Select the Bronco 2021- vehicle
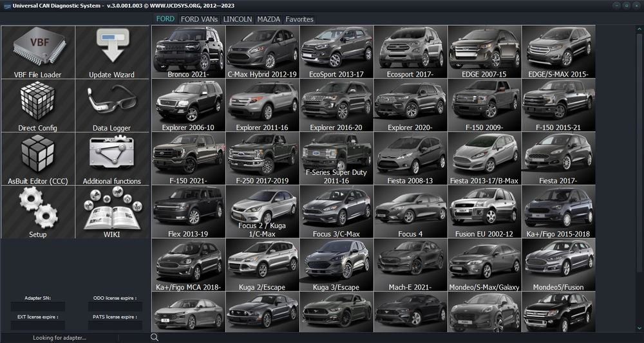The height and width of the screenshot is (343, 644). [x=189, y=52]
